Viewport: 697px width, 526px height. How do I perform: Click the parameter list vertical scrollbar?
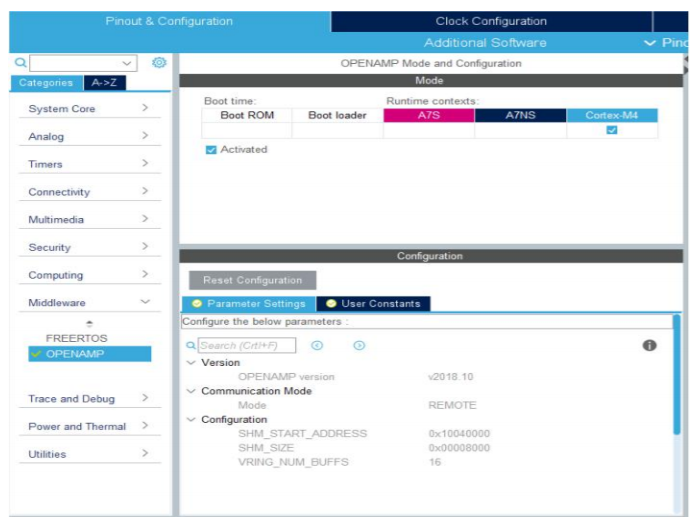[x=677, y=374]
